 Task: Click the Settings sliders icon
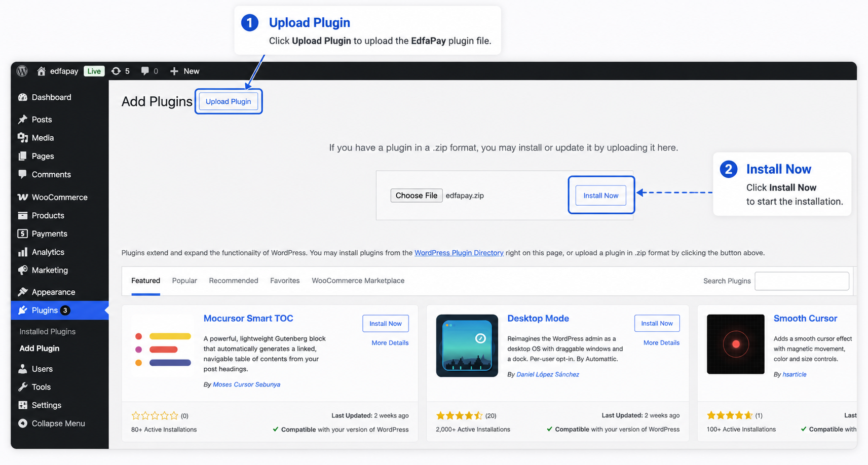(23, 405)
